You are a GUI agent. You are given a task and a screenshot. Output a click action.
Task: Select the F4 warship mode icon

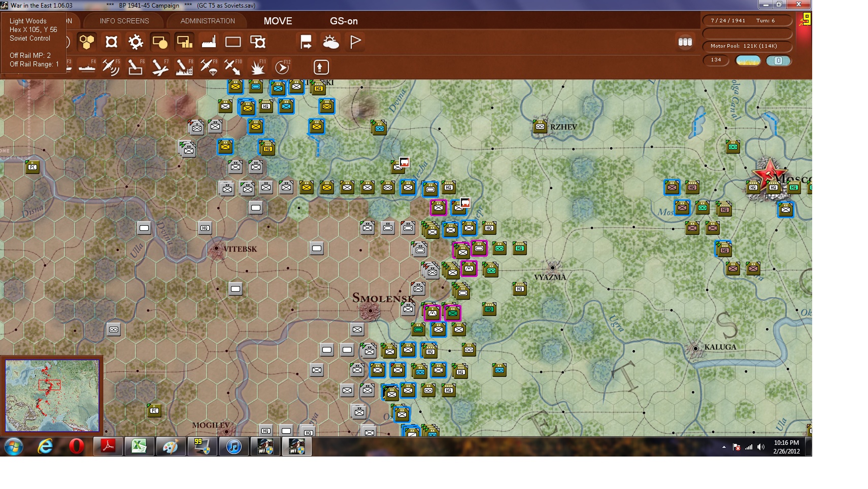click(x=87, y=67)
